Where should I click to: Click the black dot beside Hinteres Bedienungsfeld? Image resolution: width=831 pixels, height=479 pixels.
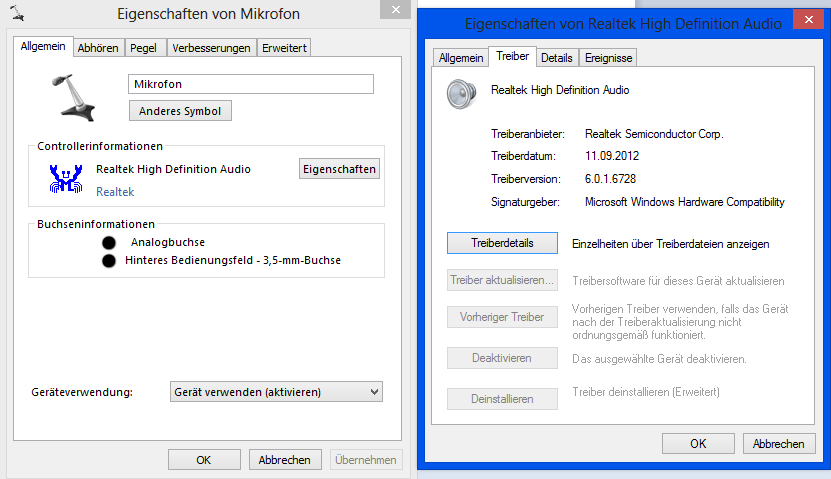pos(109,261)
